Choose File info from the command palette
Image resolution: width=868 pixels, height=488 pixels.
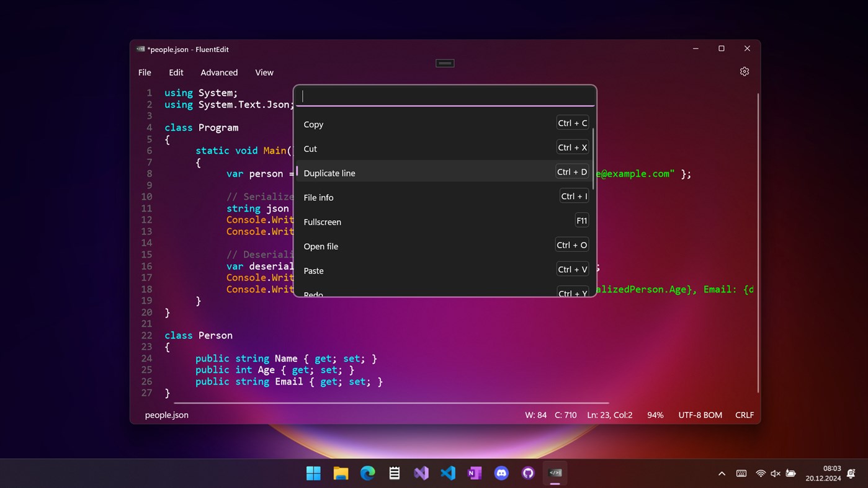click(444, 197)
